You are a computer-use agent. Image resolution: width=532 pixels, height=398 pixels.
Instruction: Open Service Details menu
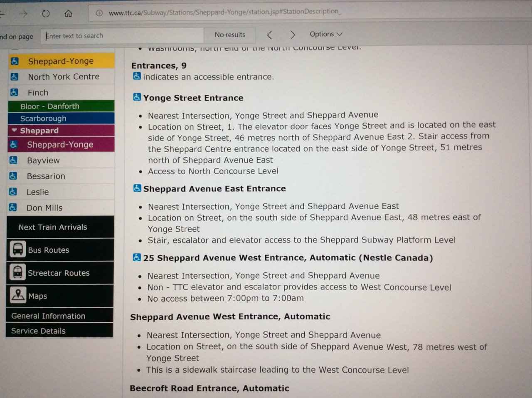point(59,331)
